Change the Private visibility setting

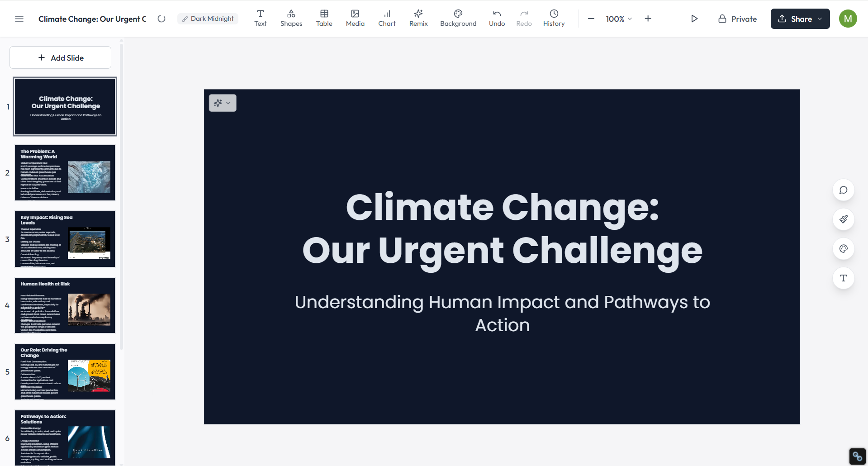737,19
